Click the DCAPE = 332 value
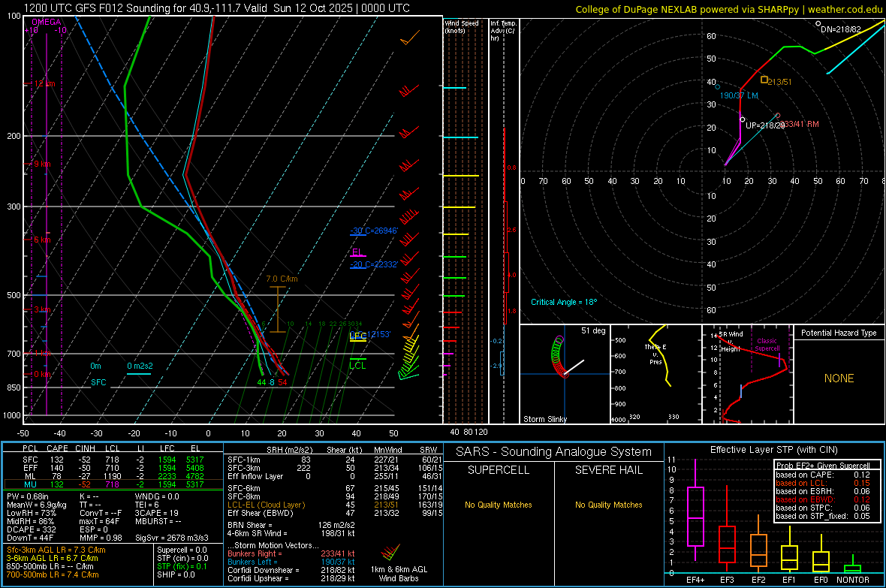The width and height of the screenshot is (886, 588). tap(31, 529)
